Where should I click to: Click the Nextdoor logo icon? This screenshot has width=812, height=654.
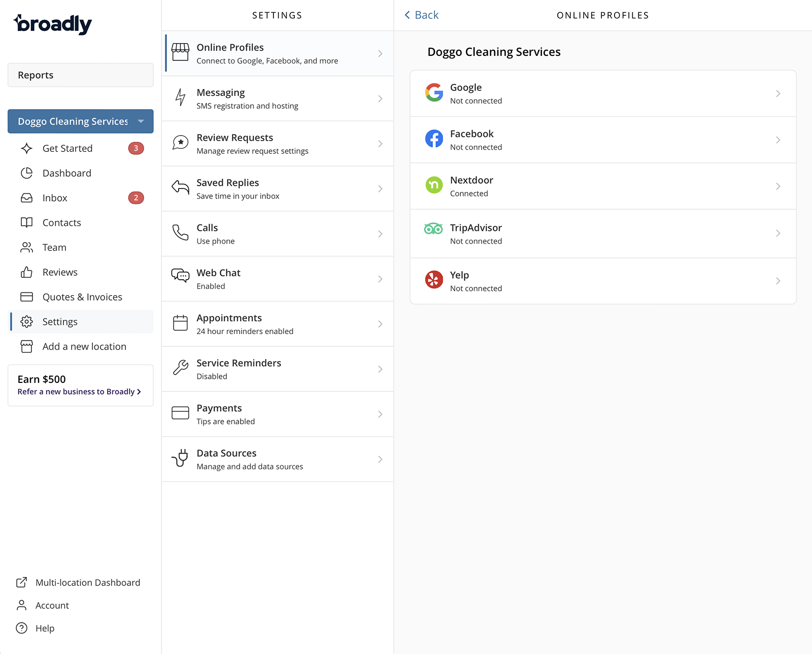click(434, 185)
